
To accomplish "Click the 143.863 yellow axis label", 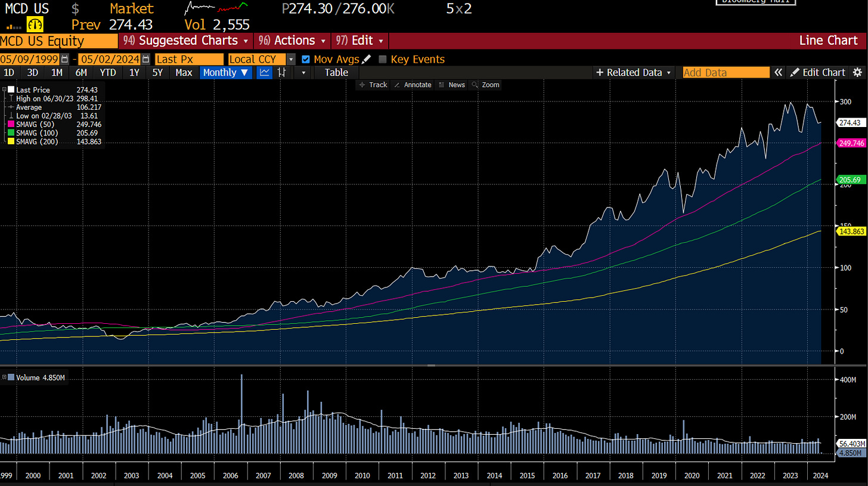I will click(851, 231).
